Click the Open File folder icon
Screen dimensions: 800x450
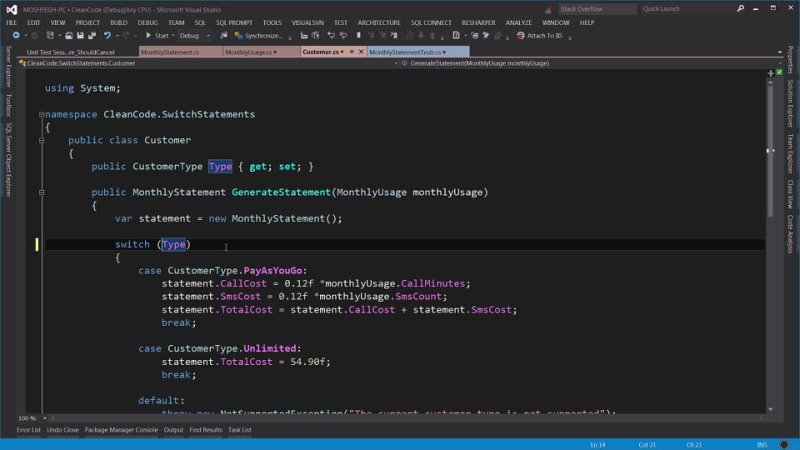coord(68,36)
